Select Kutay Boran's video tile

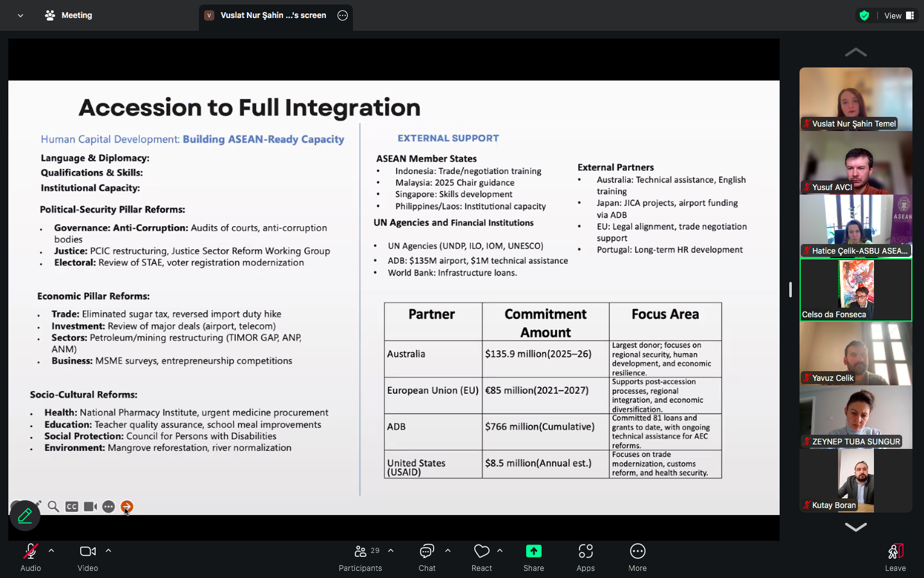[856, 480]
